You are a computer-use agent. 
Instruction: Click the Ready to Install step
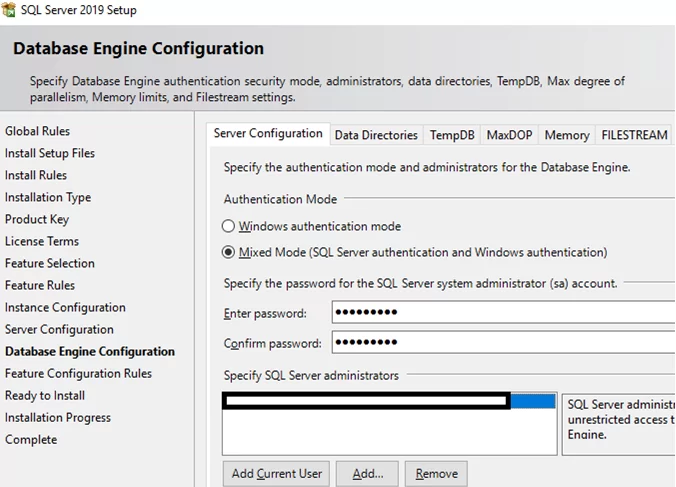coord(45,395)
